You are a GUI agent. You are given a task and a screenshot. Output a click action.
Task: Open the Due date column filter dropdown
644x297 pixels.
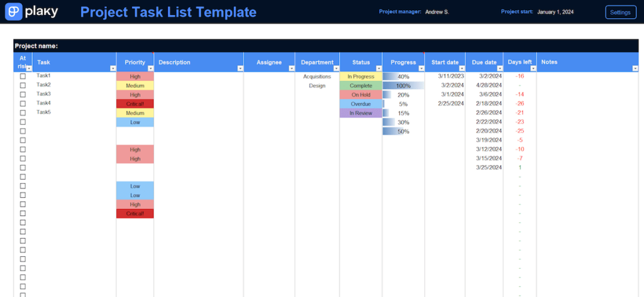500,68
